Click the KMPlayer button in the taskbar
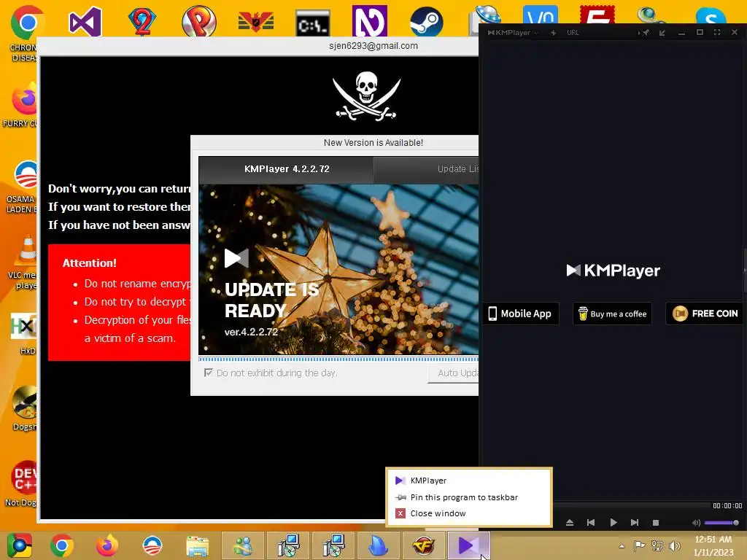 (469, 545)
